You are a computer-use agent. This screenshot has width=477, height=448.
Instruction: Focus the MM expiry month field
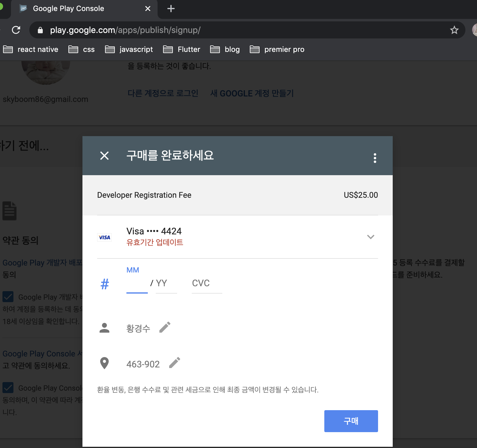(x=137, y=284)
